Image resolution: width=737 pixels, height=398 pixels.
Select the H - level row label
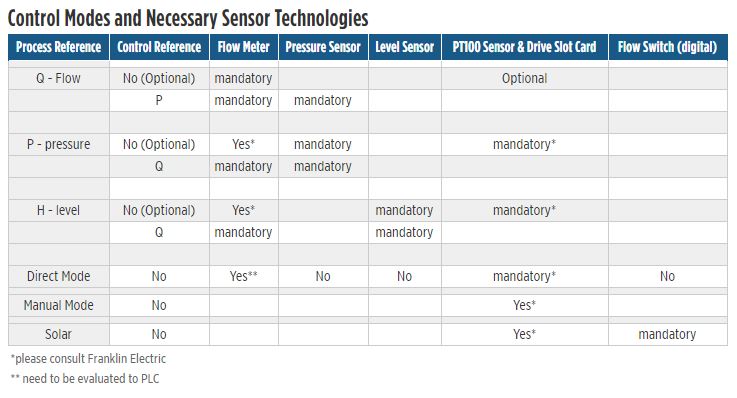58,210
